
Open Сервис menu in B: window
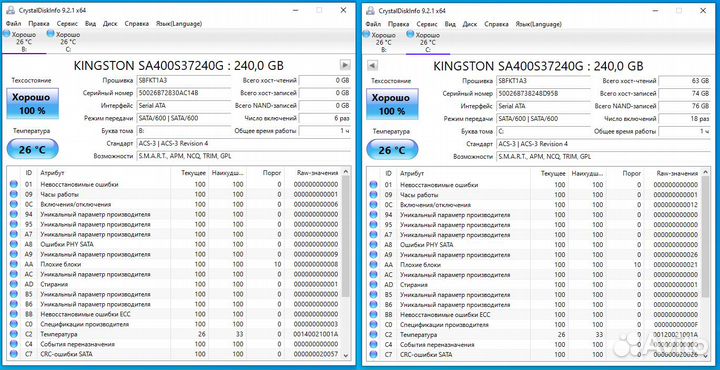68,23
